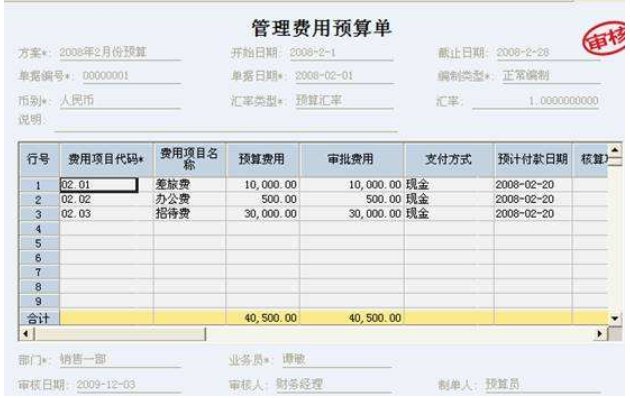The height and width of the screenshot is (398, 630).
Task: Click 现金 payment cell in 招待费 row
Action: coord(449,214)
